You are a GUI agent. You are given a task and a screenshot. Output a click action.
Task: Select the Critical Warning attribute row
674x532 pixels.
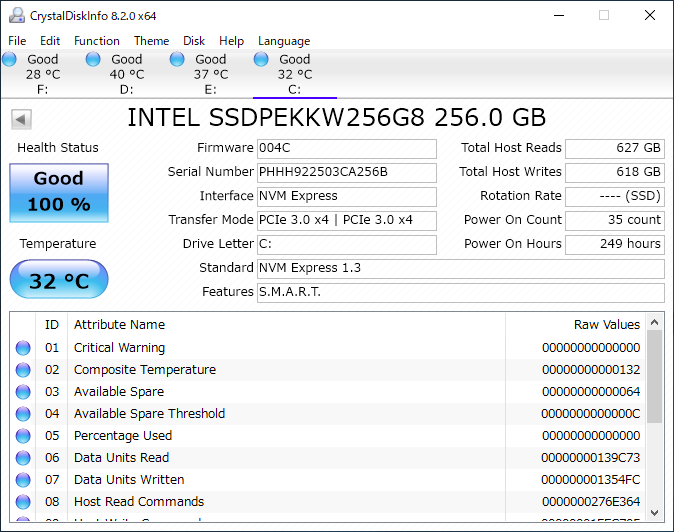point(328,348)
